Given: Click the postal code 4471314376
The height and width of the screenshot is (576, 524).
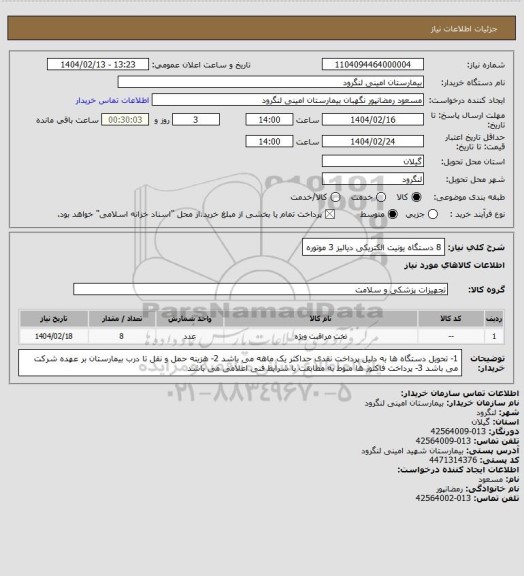Looking at the screenshot, I should click(x=453, y=460).
